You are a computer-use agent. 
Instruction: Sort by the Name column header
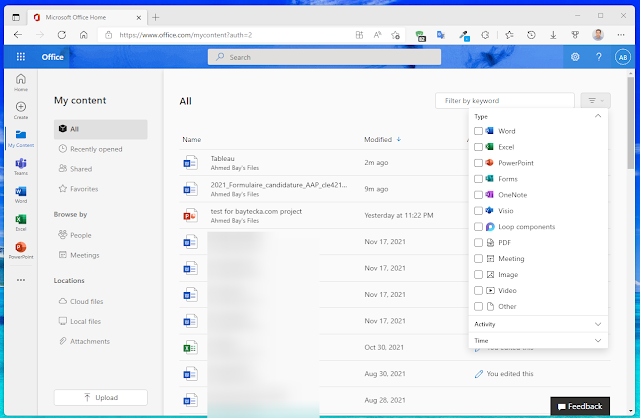pos(191,140)
